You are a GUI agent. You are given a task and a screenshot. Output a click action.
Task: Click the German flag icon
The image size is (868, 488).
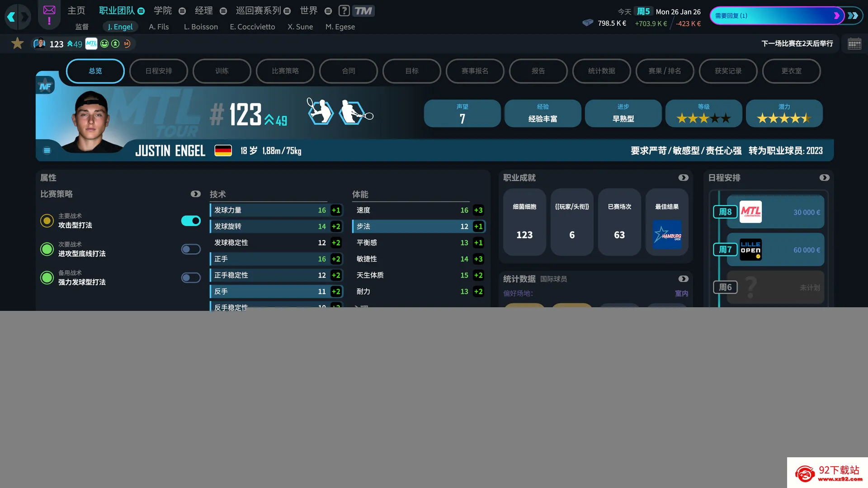(223, 150)
